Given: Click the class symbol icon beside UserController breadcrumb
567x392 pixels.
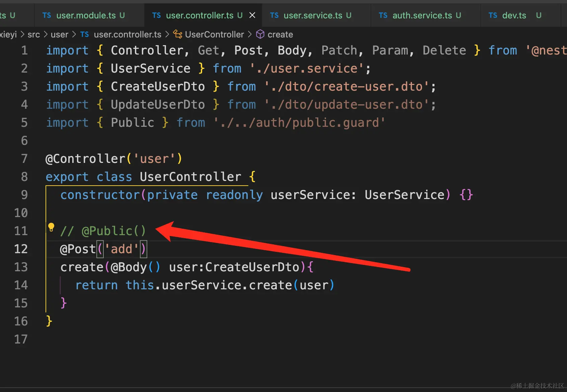Looking at the screenshot, I should [x=178, y=34].
